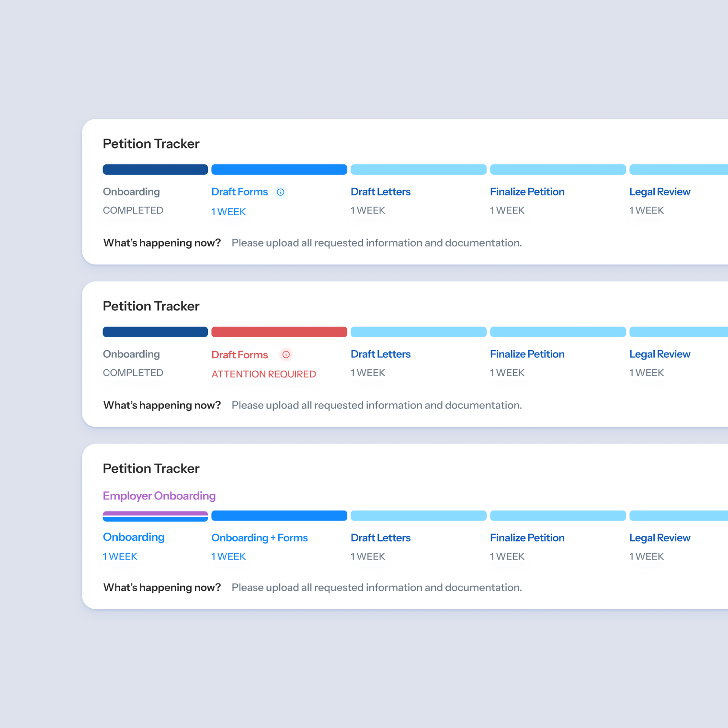Open the Onboarding + Forms step
Viewport: 728px width, 728px height.
pyautogui.click(x=259, y=538)
